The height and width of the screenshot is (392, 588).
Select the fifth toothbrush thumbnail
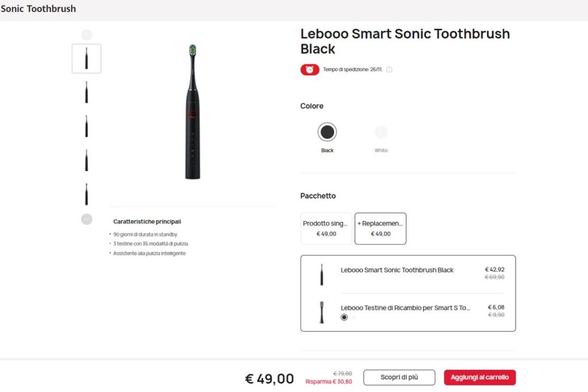pyautogui.click(x=87, y=194)
